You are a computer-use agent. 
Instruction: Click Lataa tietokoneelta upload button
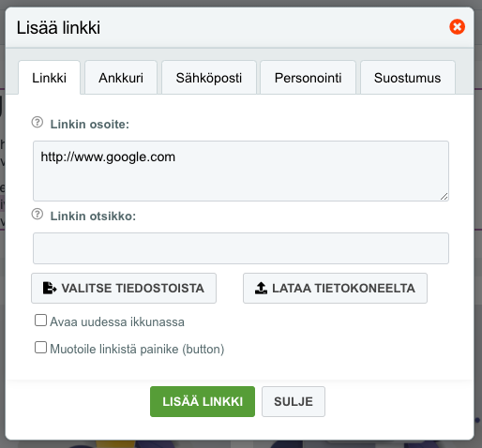(335, 288)
